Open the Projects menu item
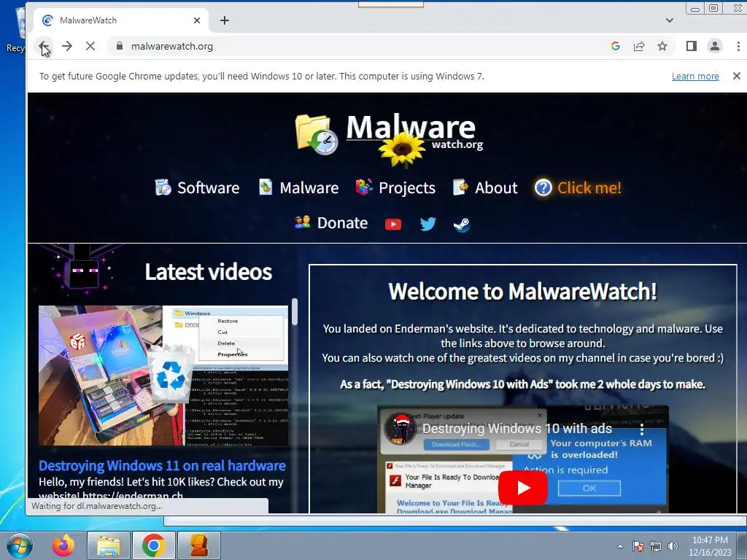 (395, 187)
